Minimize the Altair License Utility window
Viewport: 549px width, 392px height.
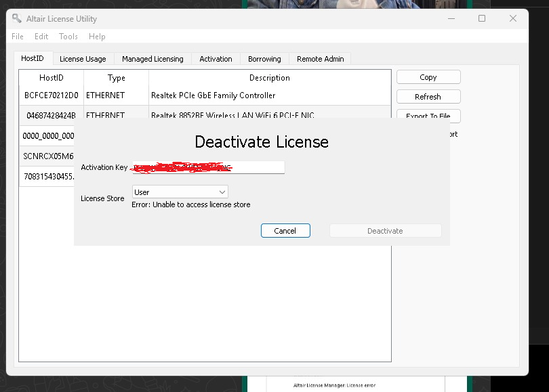451,18
